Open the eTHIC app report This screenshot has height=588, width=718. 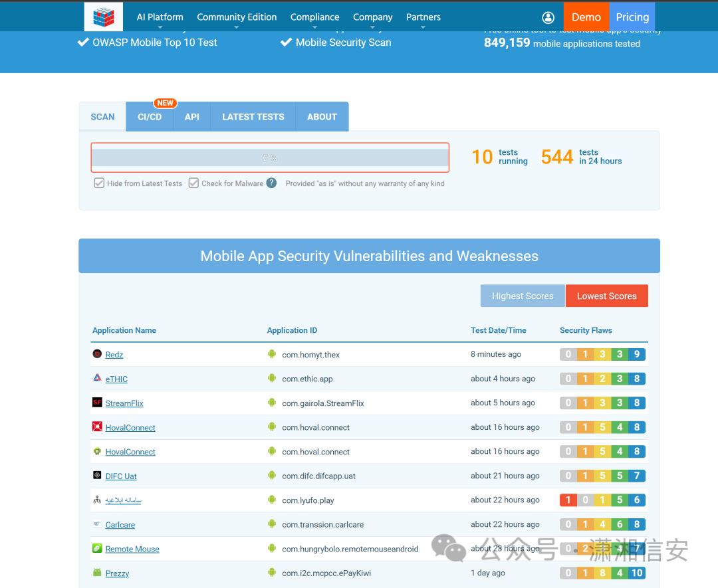coord(116,379)
